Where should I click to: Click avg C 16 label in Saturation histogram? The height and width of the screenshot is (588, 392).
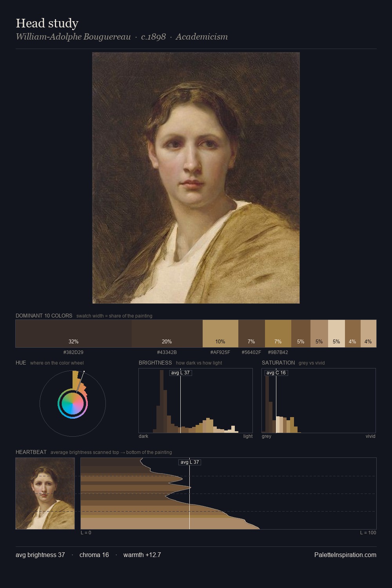point(276,373)
